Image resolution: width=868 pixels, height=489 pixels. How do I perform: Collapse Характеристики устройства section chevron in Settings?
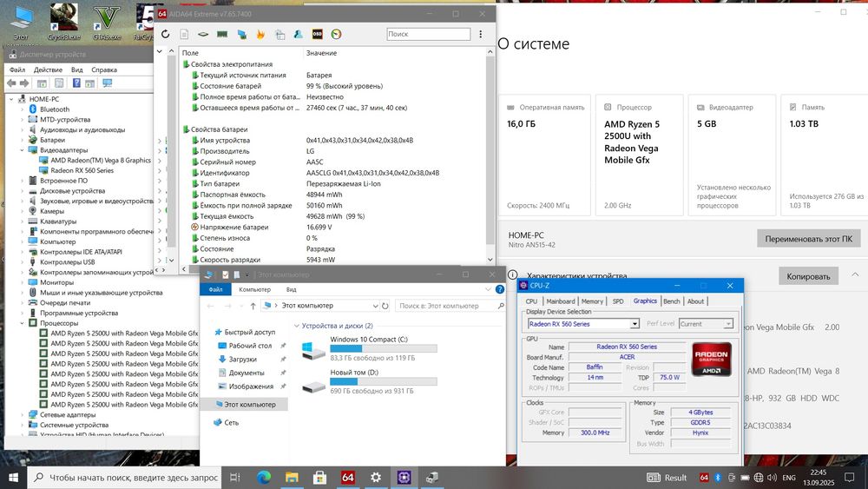coord(855,274)
